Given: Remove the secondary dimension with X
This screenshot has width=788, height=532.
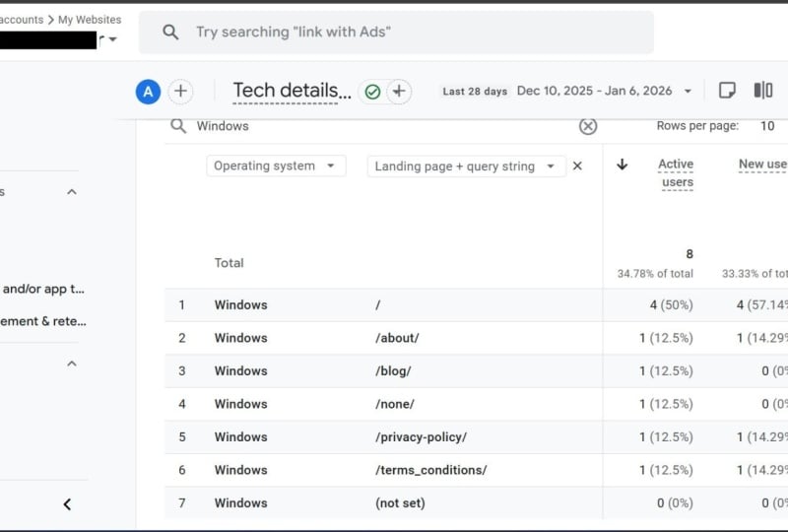Looking at the screenshot, I should (x=577, y=166).
